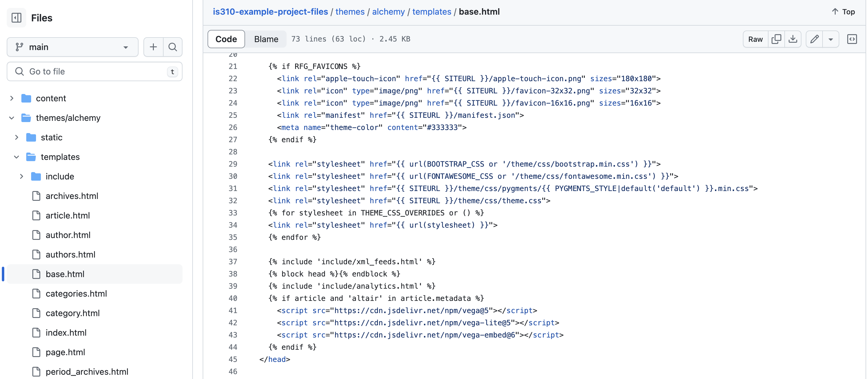Screen dimensions: 868x379
Task: Edit this file pencil icon
Action: coord(814,39)
